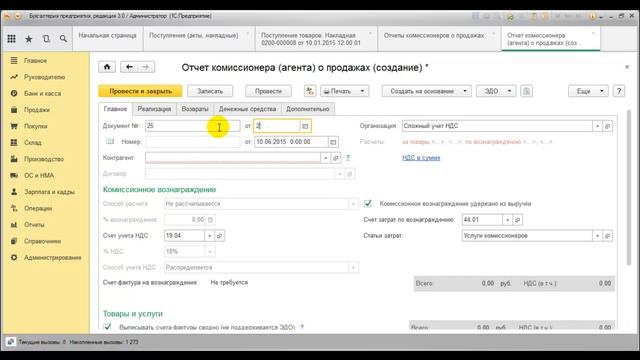The height and width of the screenshot is (360, 640).
Task: Open Организация record icon
Action: (607, 126)
